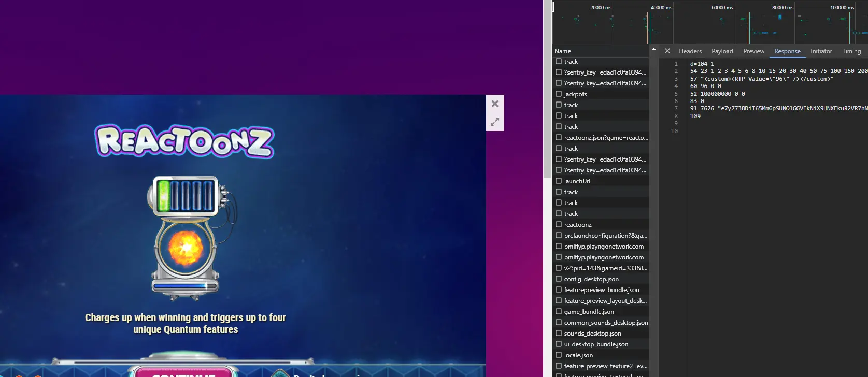The height and width of the screenshot is (377, 868).
Task: Open the Headers tab
Action: pos(690,51)
